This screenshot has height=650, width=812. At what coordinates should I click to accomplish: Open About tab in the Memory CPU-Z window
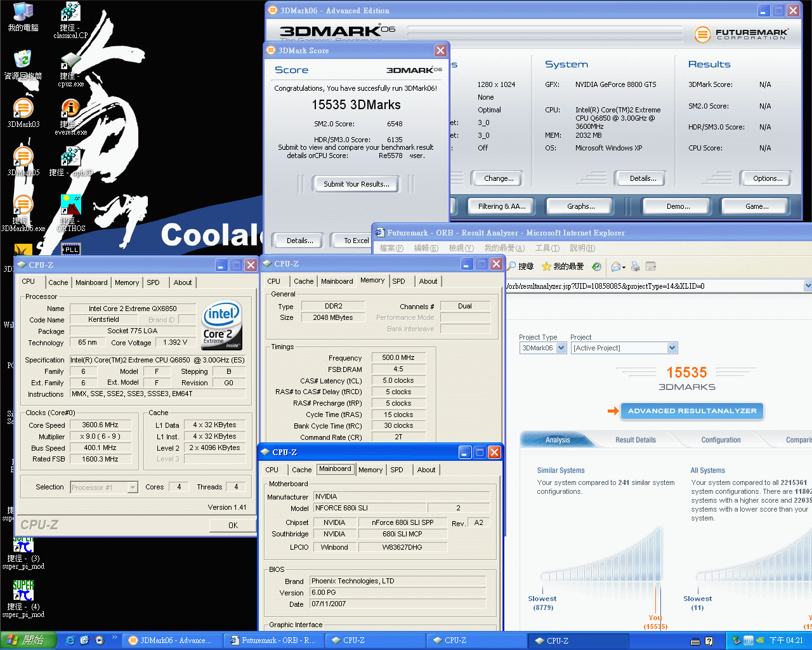pyautogui.click(x=428, y=281)
